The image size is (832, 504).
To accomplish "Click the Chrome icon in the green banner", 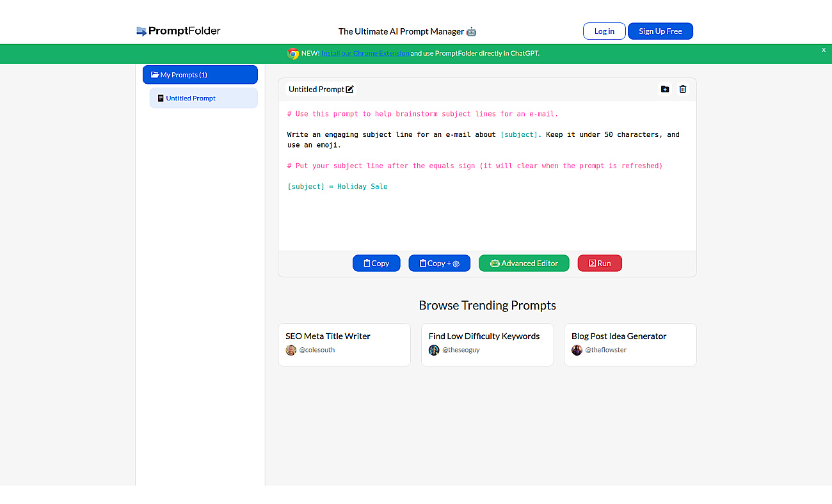I will [293, 54].
